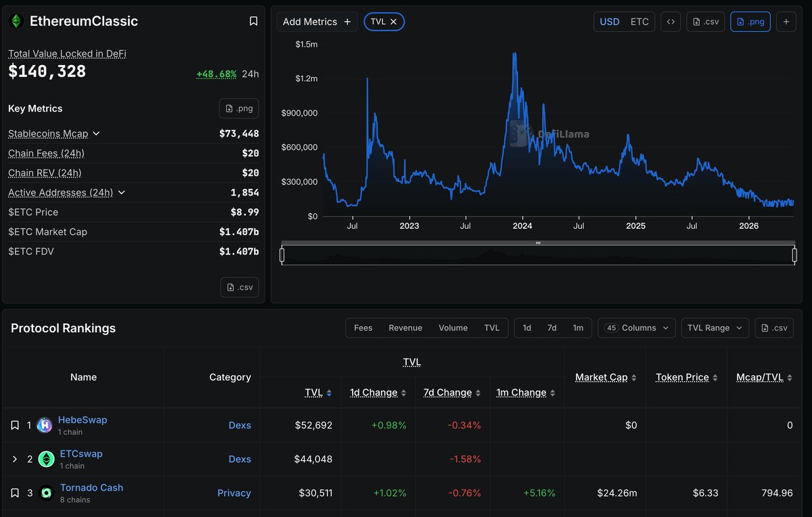
Task: Click the $52,692 TVL cell
Action: [313, 426]
